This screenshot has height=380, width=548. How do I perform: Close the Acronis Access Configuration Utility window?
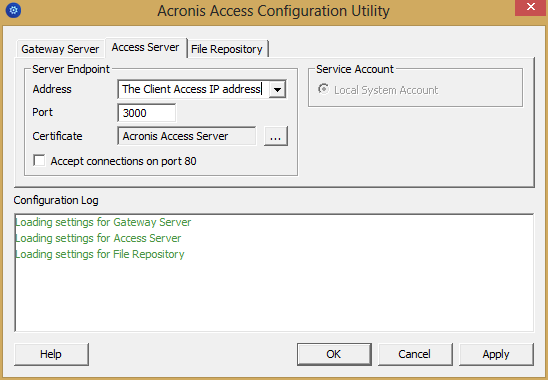click(531, 7)
